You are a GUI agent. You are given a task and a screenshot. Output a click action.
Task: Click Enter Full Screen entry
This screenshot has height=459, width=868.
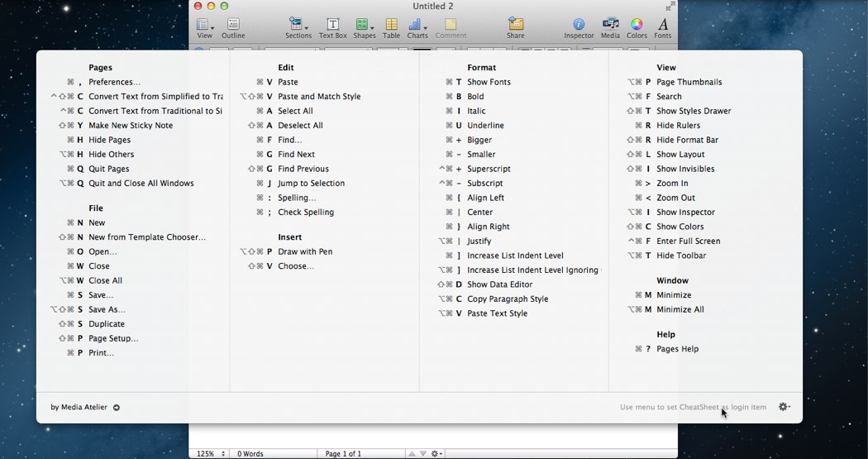tap(688, 241)
